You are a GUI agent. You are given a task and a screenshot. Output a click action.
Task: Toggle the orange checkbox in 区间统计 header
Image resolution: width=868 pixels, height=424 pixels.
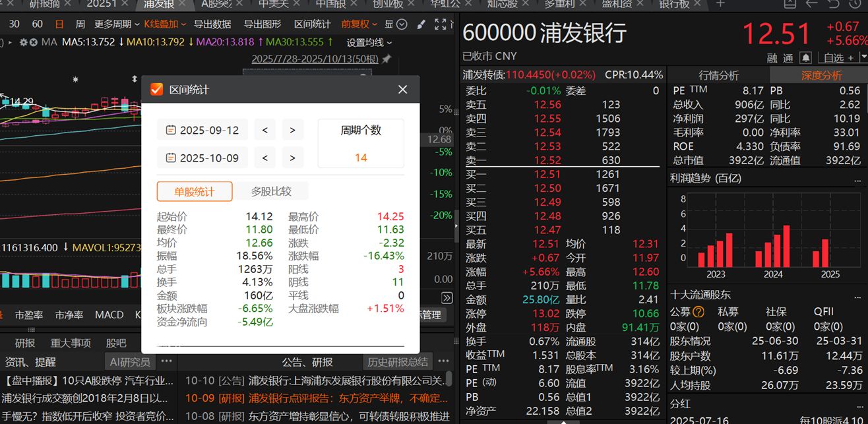click(x=156, y=90)
